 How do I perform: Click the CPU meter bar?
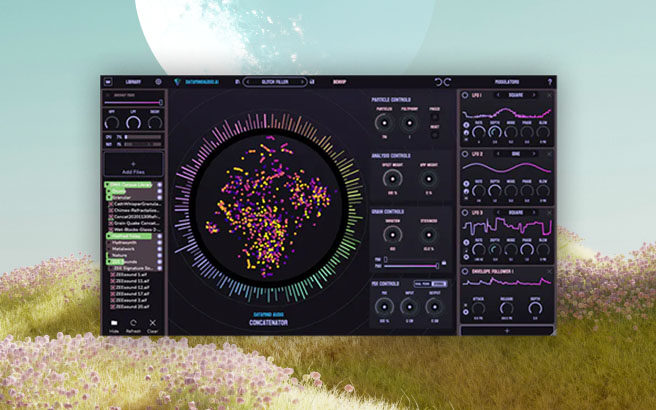pyautogui.click(x=143, y=137)
